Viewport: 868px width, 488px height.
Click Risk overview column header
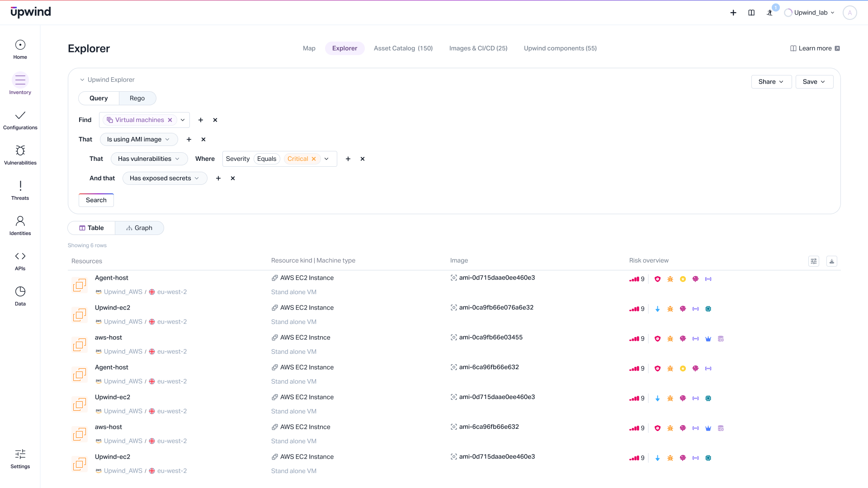coord(649,261)
